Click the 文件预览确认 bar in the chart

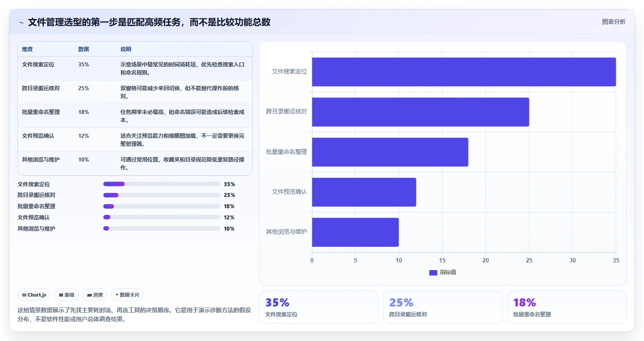pyautogui.click(x=364, y=192)
